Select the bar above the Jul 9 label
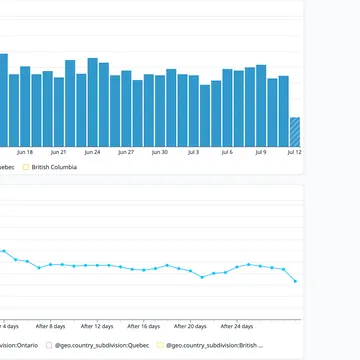 (261, 106)
